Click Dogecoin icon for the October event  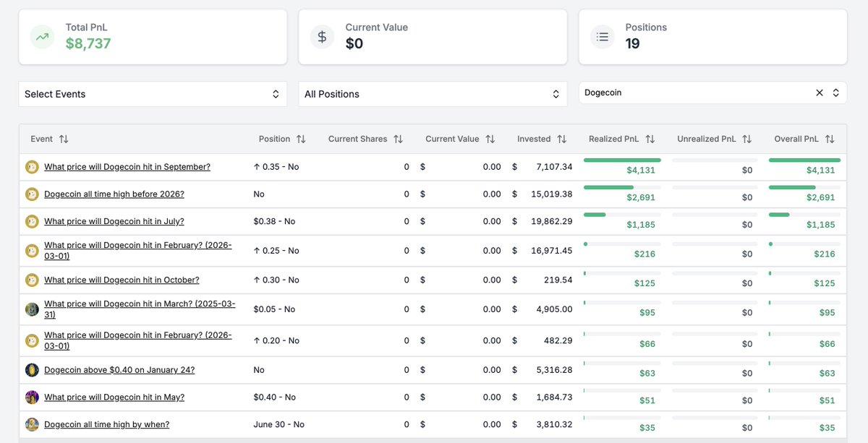click(32, 280)
